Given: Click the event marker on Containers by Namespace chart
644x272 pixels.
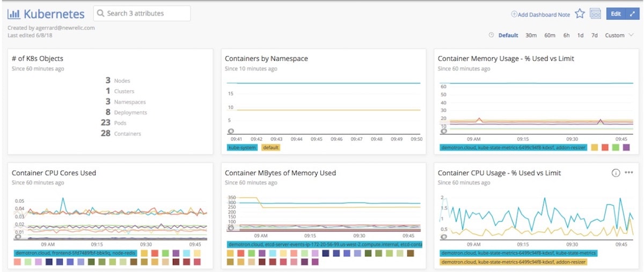Looking at the screenshot, I should pos(231,131).
